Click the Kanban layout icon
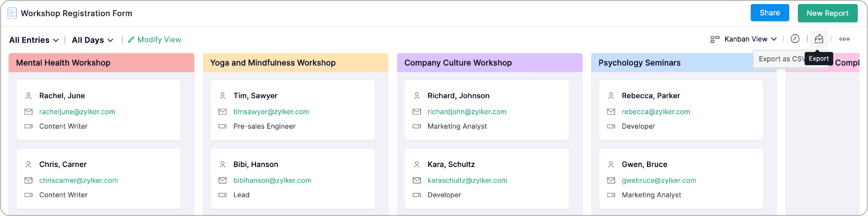 715,39
